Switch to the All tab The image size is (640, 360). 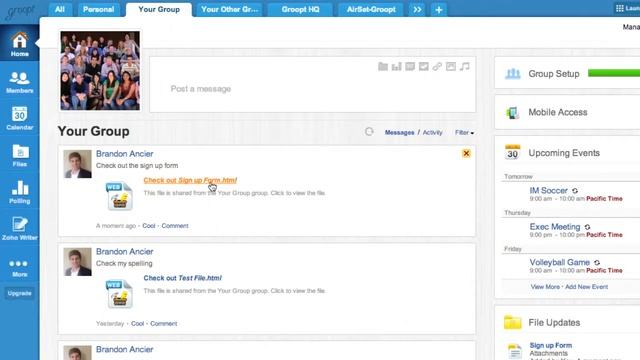point(60,9)
